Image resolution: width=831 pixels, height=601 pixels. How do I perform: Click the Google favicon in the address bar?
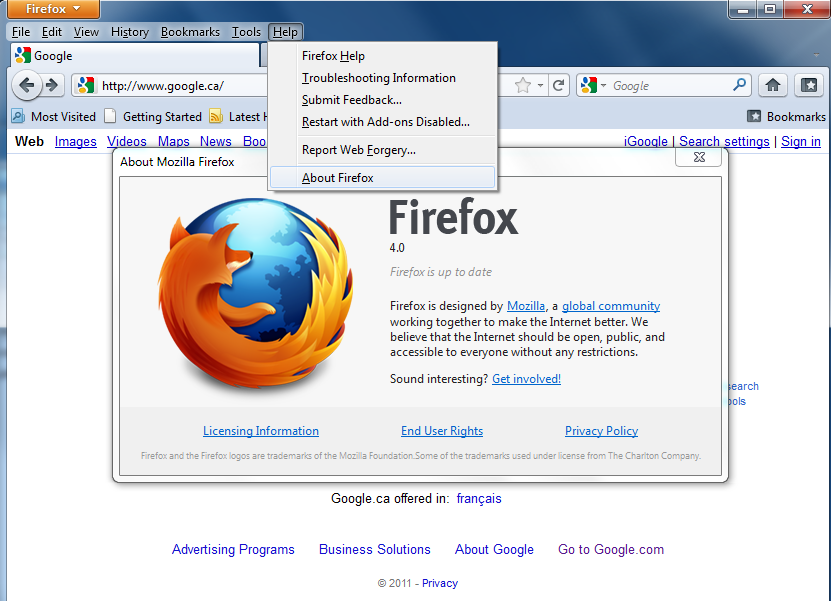point(85,85)
